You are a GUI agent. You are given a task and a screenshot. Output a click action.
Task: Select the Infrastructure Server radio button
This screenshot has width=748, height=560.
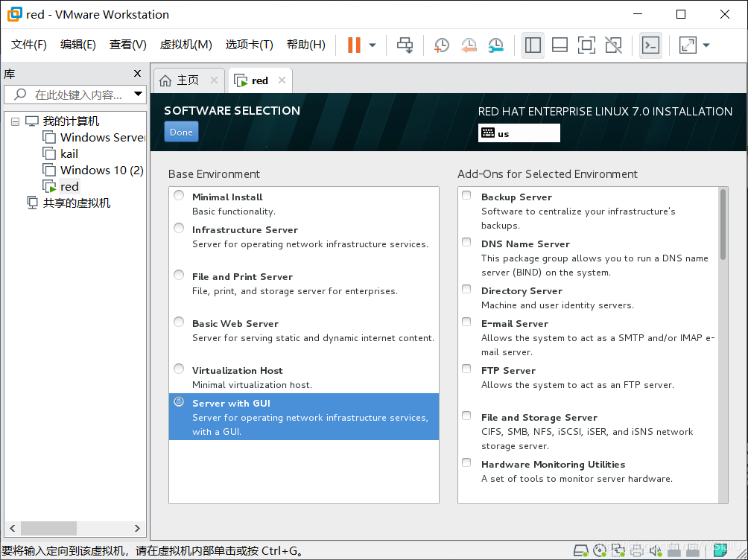(x=179, y=228)
